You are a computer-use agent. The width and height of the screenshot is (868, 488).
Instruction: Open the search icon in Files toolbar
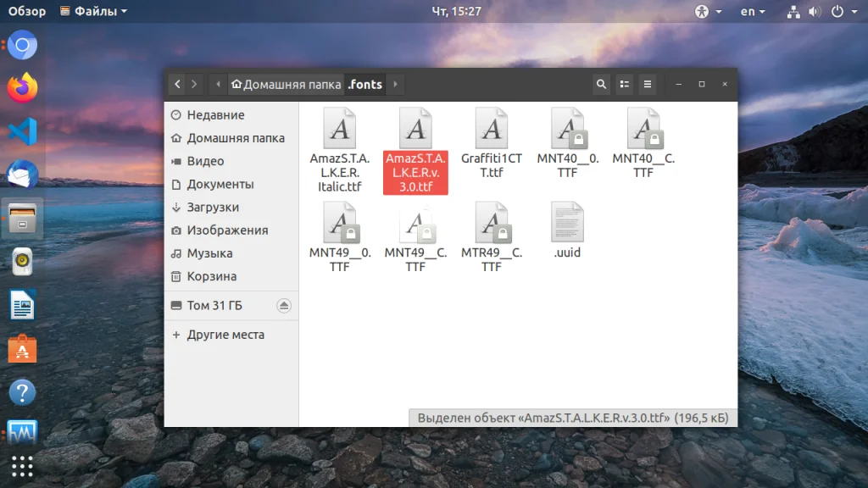(601, 84)
